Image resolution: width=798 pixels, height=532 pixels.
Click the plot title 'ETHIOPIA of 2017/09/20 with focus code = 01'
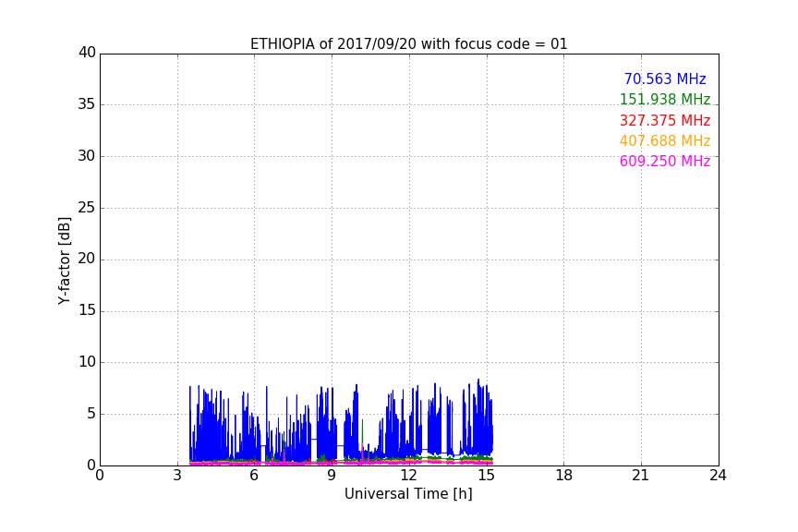(408, 44)
